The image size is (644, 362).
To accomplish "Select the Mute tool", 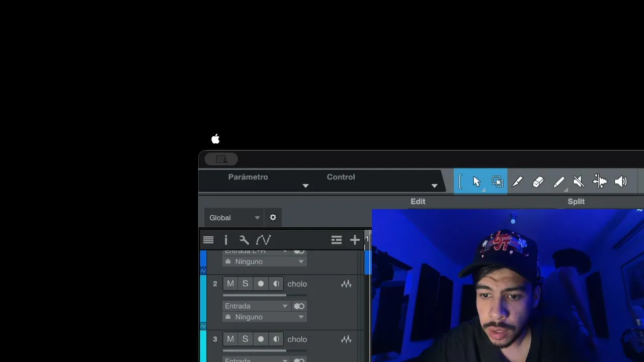I will point(579,182).
